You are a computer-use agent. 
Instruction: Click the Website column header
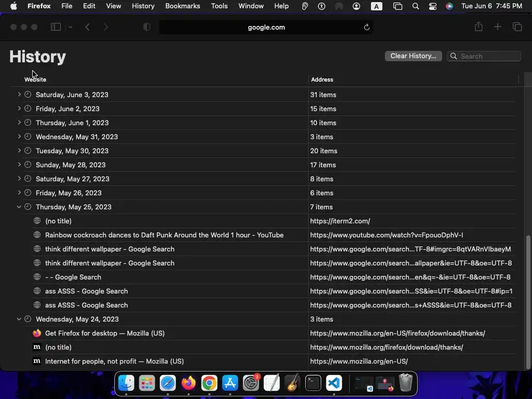[35, 79]
